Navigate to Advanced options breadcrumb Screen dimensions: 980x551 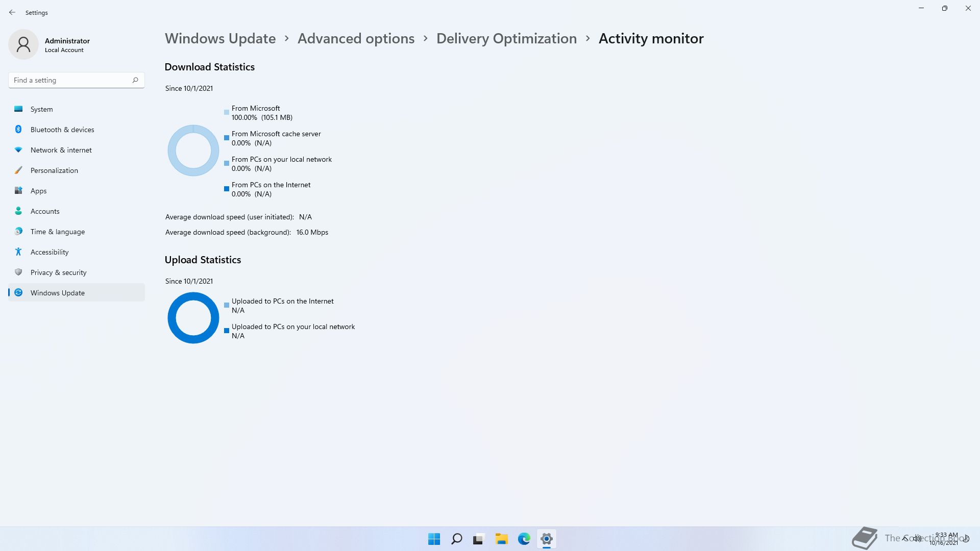coord(356,38)
